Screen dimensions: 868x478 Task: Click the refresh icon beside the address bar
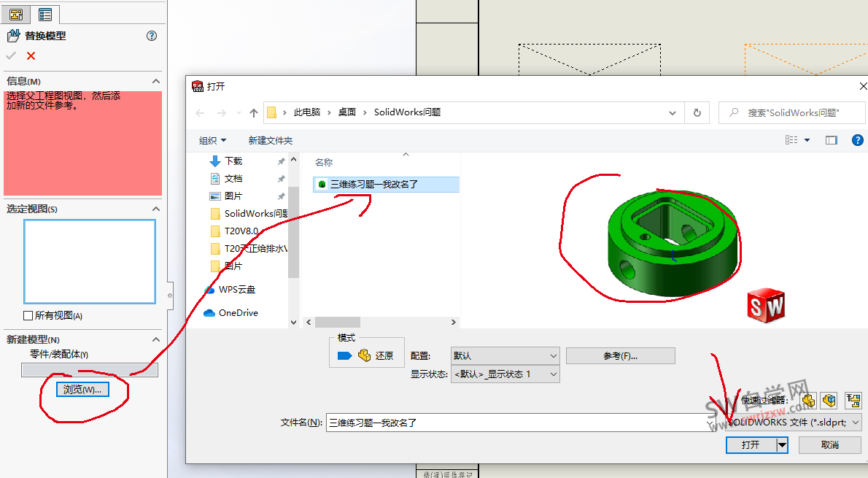(x=696, y=112)
